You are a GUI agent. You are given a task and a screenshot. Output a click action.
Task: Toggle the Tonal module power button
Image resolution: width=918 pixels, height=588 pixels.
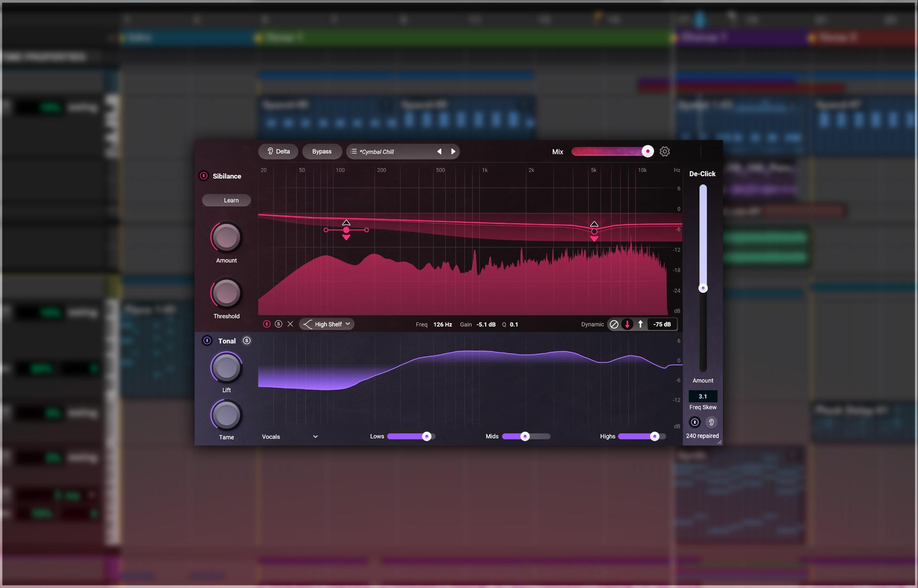click(x=207, y=341)
